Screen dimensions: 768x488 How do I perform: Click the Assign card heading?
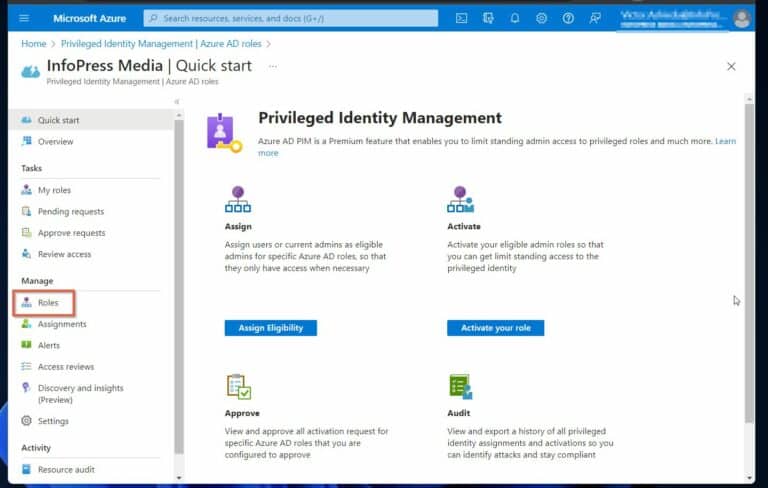(x=238, y=226)
